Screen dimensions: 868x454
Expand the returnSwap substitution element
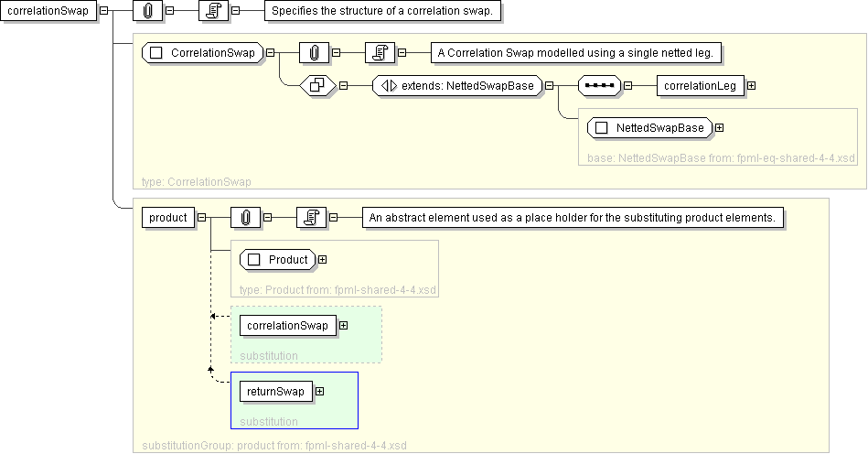pos(319,392)
